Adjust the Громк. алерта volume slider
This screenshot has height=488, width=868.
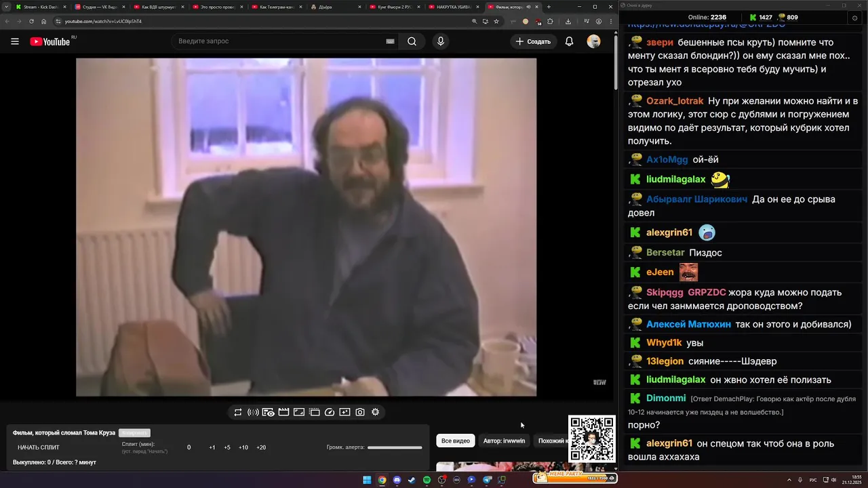[395, 447]
